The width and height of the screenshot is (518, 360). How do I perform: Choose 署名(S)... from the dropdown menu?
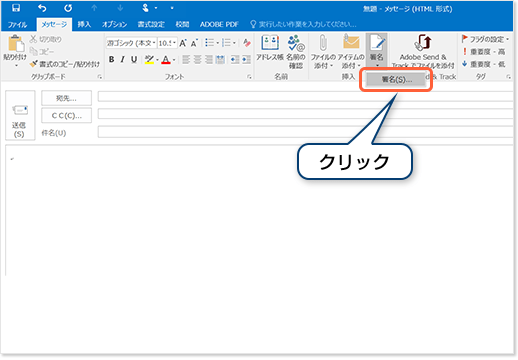(396, 80)
